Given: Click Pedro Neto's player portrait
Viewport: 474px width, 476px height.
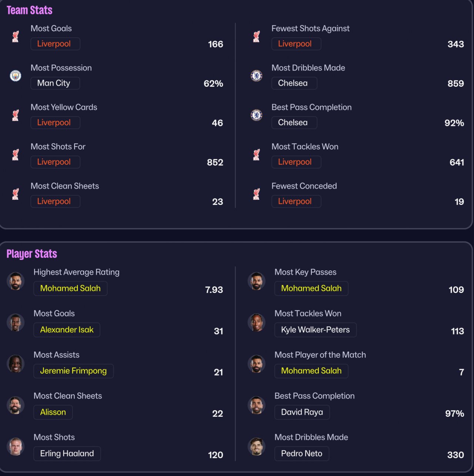Looking at the screenshot, I should click(256, 446).
